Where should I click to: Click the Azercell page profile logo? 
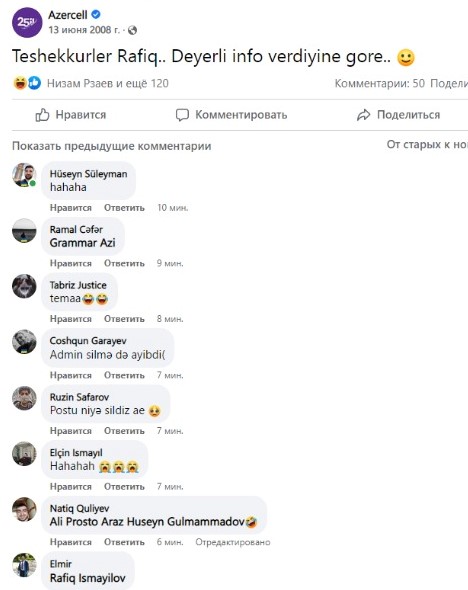[27, 23]
